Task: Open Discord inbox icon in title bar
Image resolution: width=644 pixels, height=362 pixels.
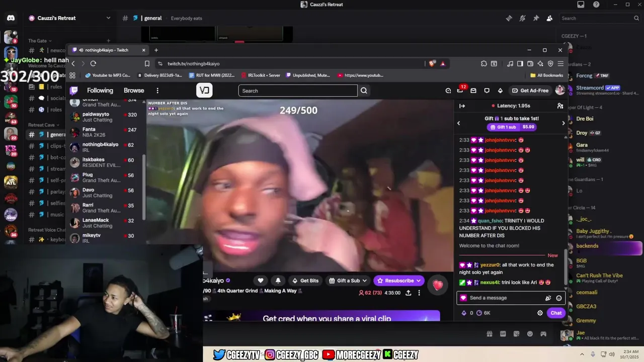Action: point(581,5)
